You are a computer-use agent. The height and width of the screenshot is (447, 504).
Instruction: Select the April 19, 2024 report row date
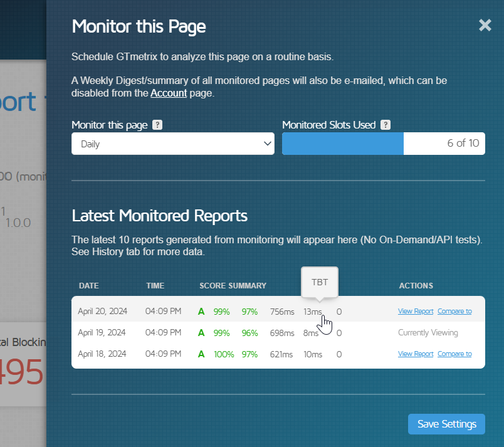[x=102, y=333]
